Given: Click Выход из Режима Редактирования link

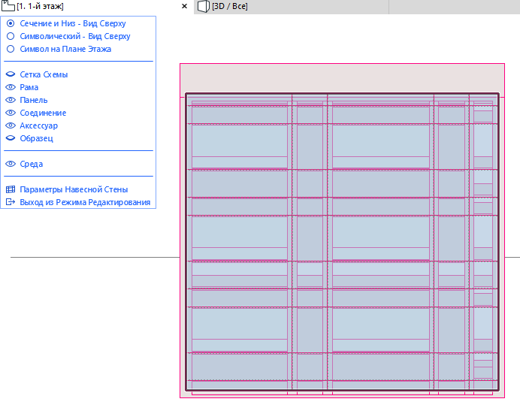Looking at the screenshot, I should [85, 202].
